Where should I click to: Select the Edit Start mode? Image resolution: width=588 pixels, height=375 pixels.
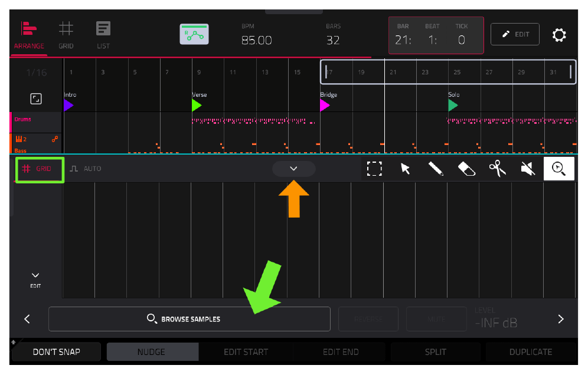(246, 352)
